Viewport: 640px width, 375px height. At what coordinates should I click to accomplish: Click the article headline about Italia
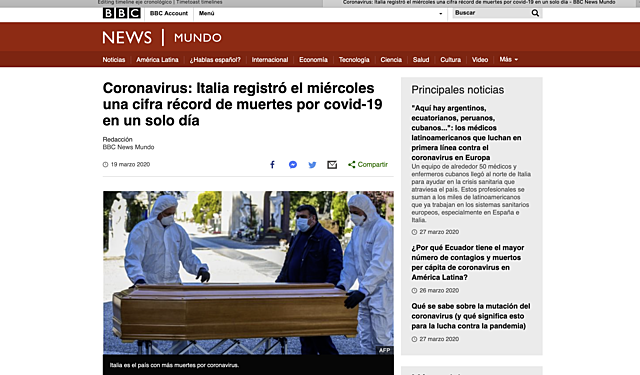[x=242, y=104]
